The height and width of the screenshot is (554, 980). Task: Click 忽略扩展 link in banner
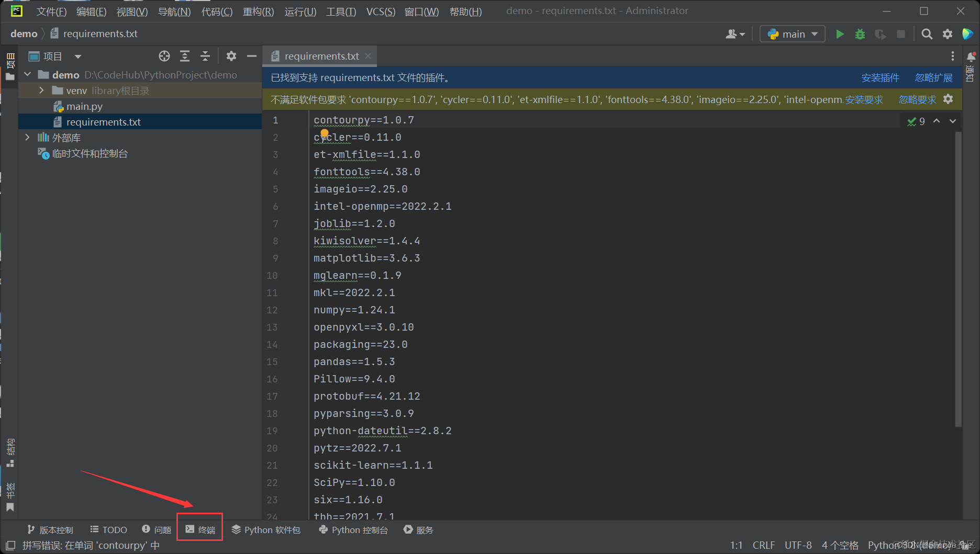point(934,78)
